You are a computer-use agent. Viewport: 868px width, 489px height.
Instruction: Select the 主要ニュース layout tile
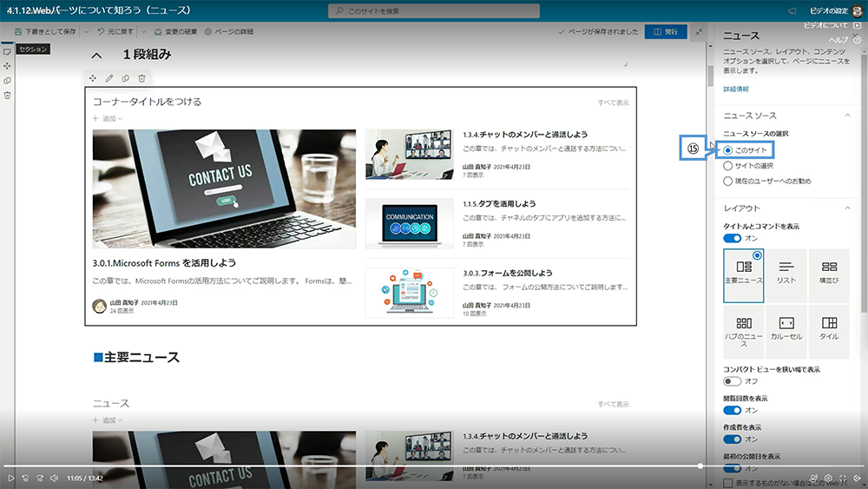(x=744, y=275)
